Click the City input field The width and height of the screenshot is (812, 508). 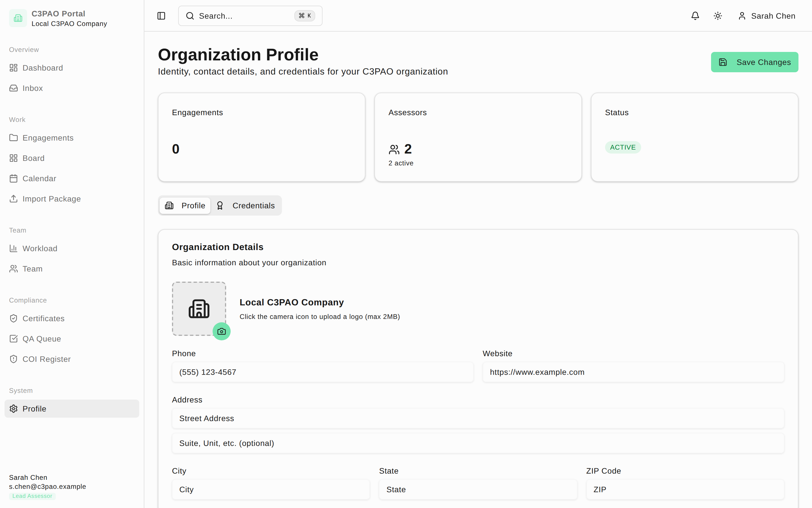(x=271, y=490)
